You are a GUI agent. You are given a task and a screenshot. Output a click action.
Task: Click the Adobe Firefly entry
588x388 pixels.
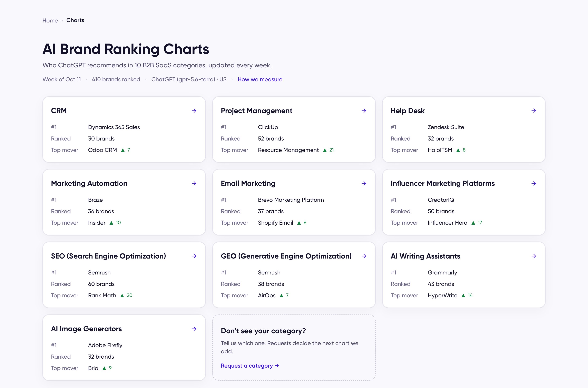105,346
